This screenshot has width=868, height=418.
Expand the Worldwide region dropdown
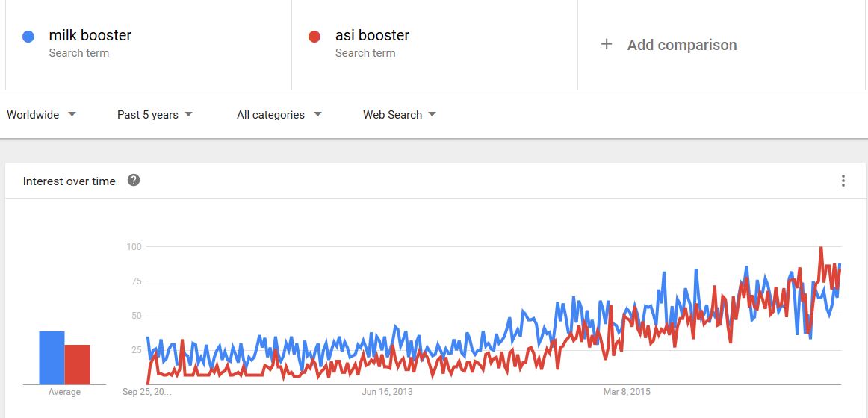[42, 114]
